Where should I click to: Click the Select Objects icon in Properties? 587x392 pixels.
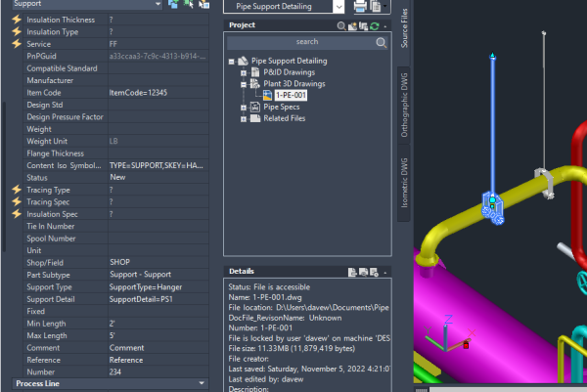[188, 4]
